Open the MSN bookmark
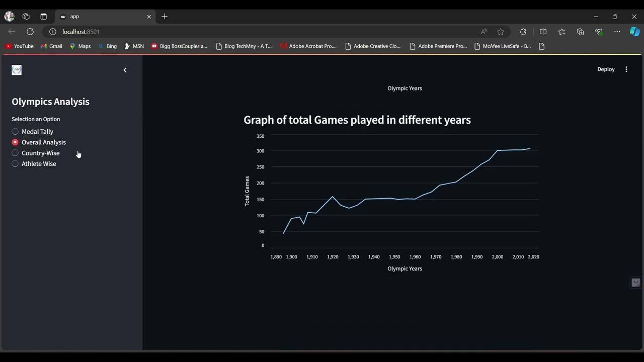This screenshot has width=644, height=362. pyautogui.click(x=134, y=46)
